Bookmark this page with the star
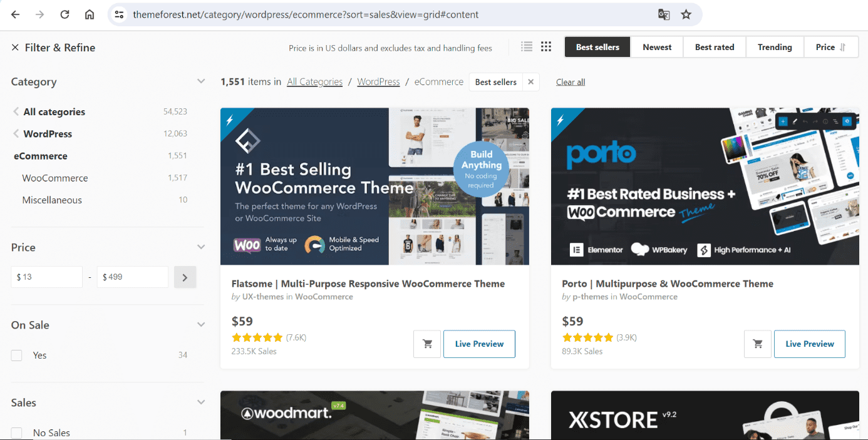Image resolution: width=868 pixels, height=440 pixels. (686, 14)
